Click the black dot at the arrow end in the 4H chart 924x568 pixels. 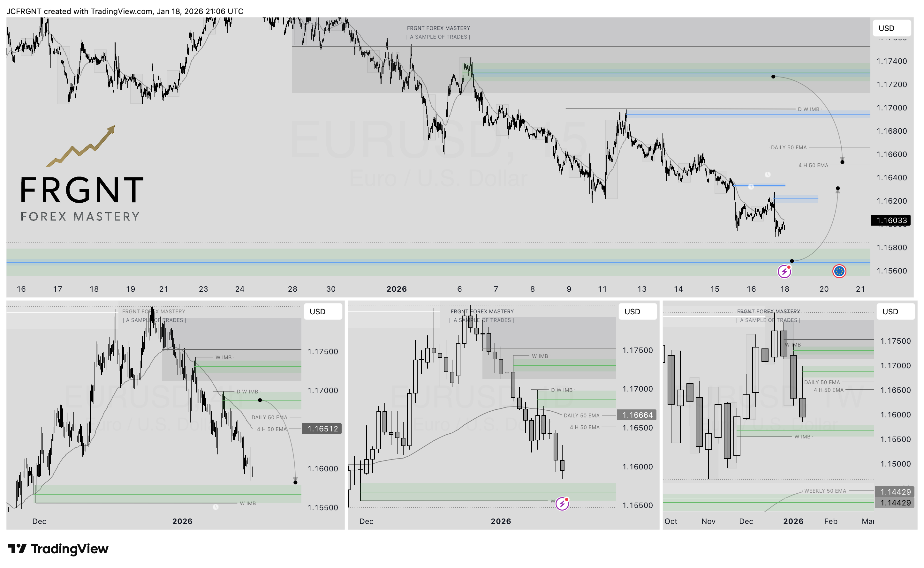click(295, 482)
